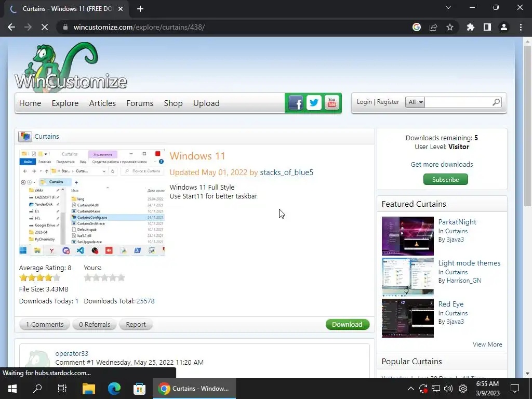
Task: Click the green Download button
Action: 348,324
